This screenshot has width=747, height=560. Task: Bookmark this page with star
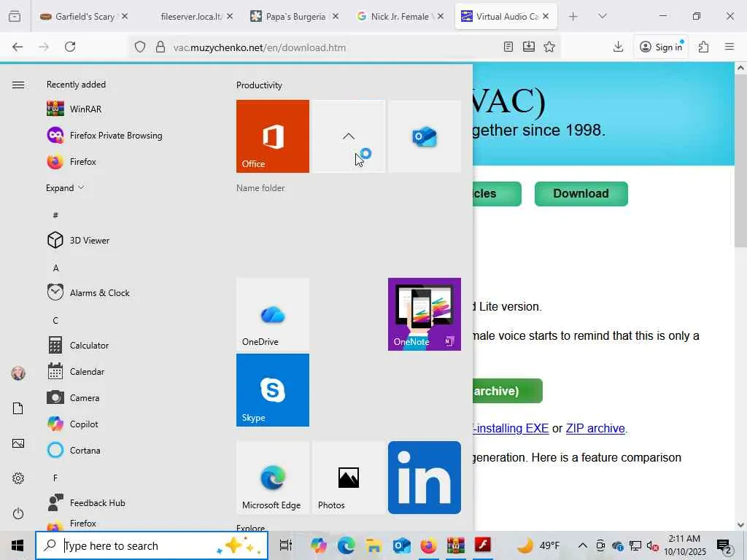[x=549, y=47]
